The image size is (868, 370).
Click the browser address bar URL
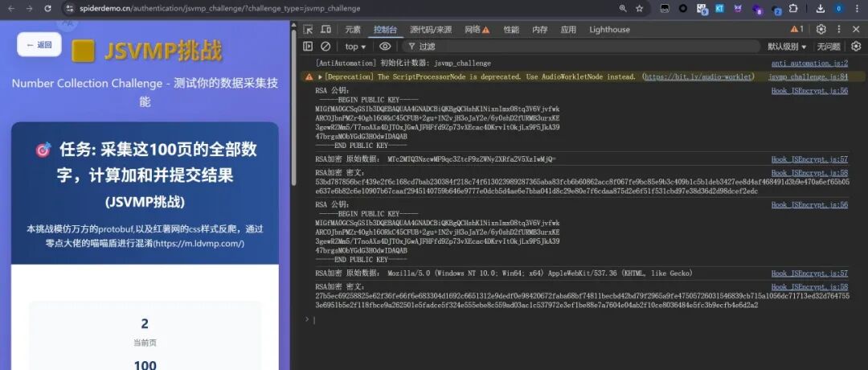pos(219,8)
